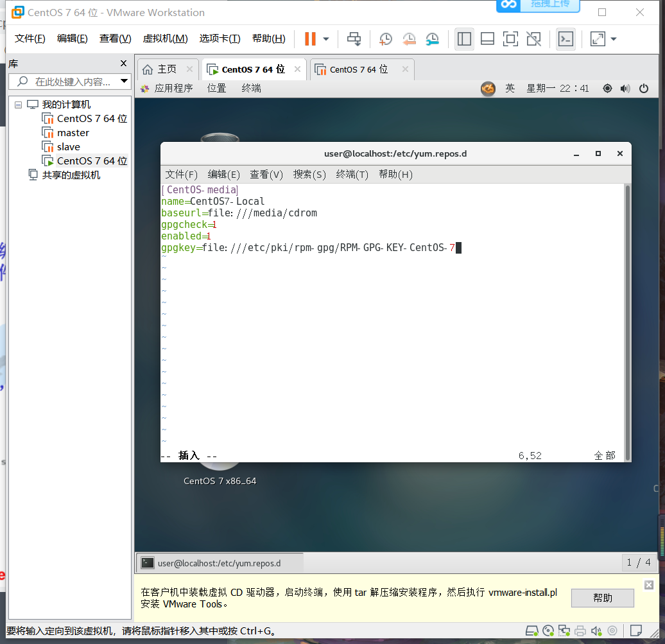This screenshot has width=665, height=644.
Task: Open the power options dropdown next to pause
Action: click(x=325, y=39)
